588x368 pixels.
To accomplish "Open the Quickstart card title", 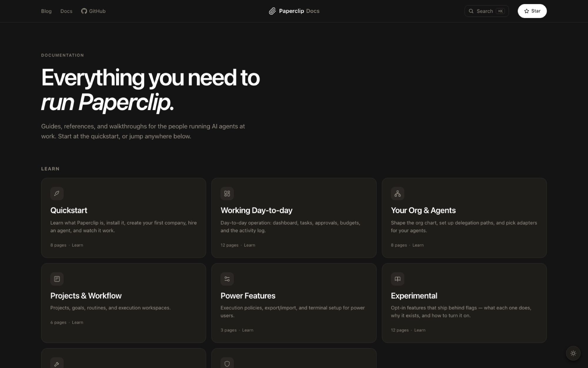I will pyautogui.click(x=69, y=210).
